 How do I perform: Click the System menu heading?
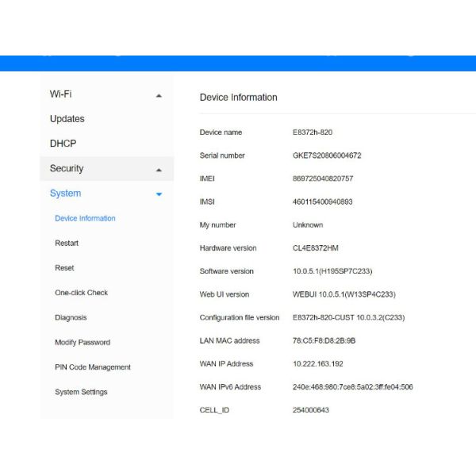click(65, 194)
